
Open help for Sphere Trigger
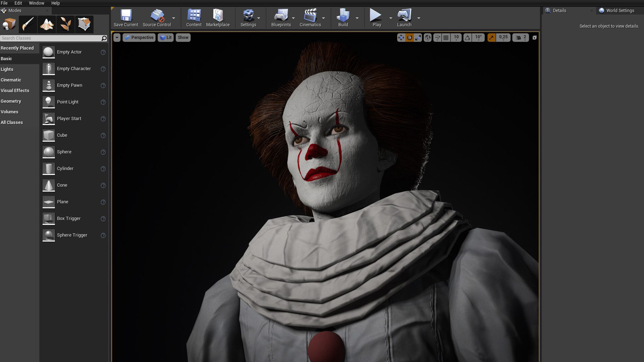pyautogui.click(x=103, y=235)
